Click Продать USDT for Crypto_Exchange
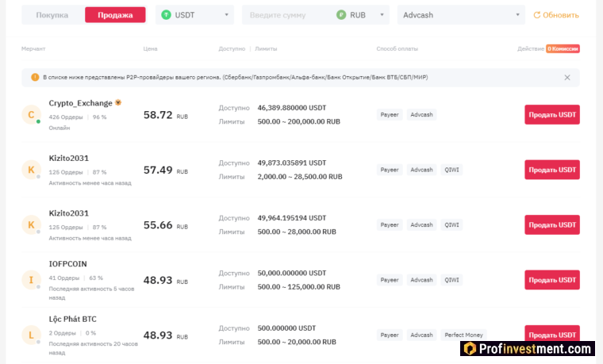603x364 pixels. pyautogui.click(x=552, y=114)
